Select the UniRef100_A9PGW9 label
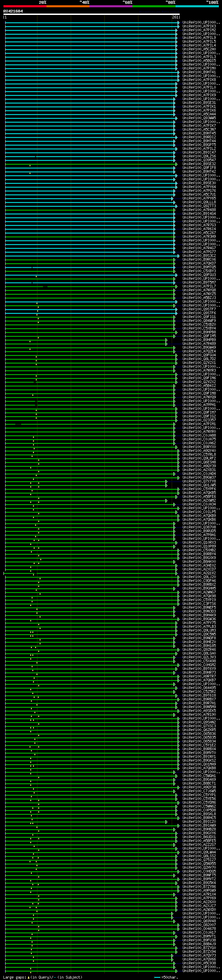This screenshot has height=980, width=222. tap(199, 890)
